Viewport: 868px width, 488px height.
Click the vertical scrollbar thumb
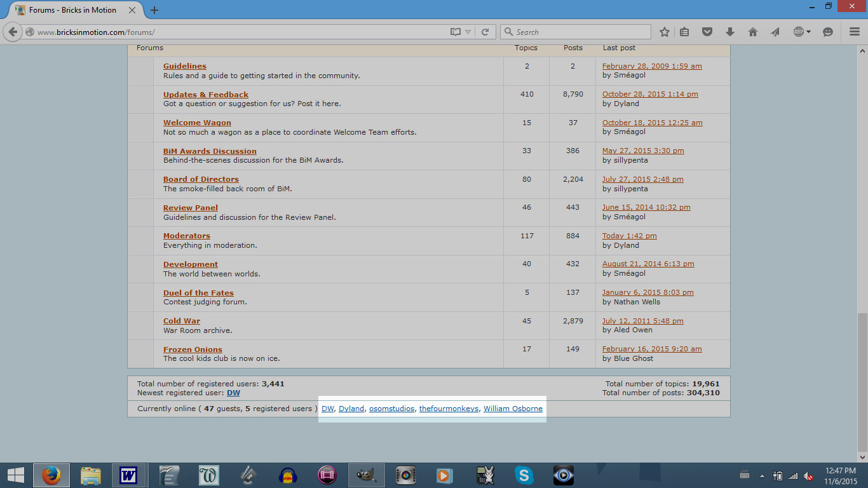pos(862,381)
